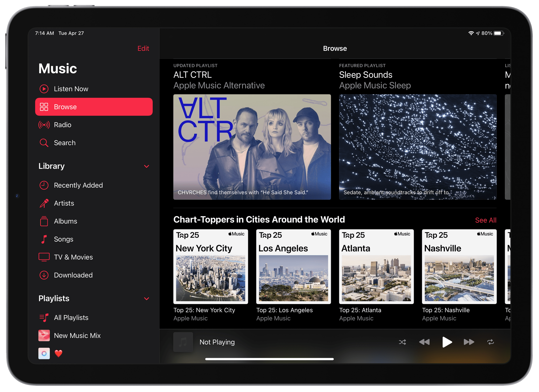
Task: Click the Listen Now icon in sidebar
Action: pyautogui.click(x=44, y=88)
